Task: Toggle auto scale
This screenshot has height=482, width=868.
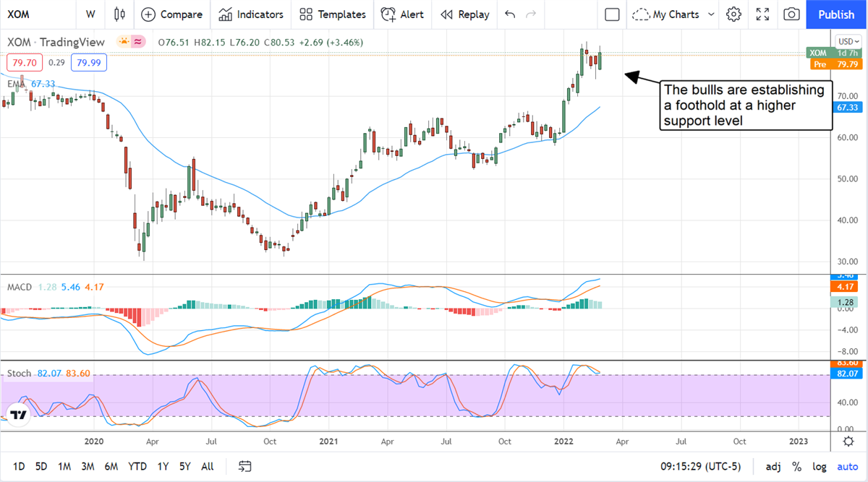Action: [847, 466]
